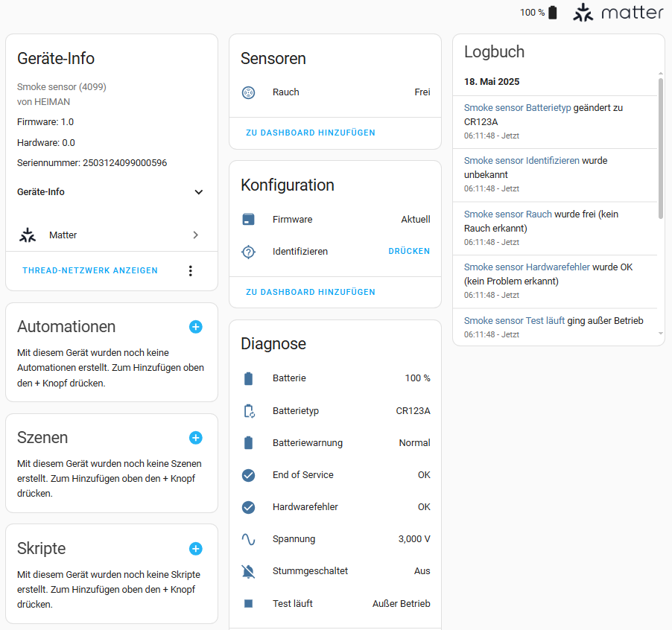Viewport: 672px width, 630px height.
Task: Expand the Geräte-Info details chevron
Action: 199,192
